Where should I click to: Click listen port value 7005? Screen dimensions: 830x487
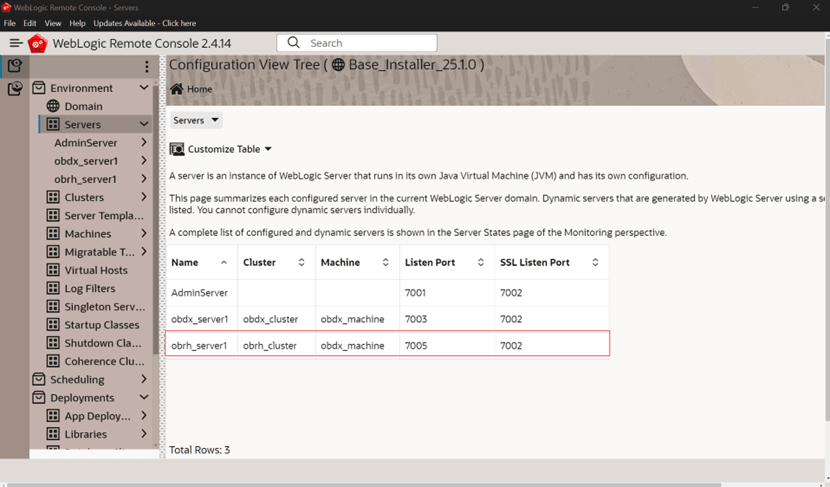[416, 346]
